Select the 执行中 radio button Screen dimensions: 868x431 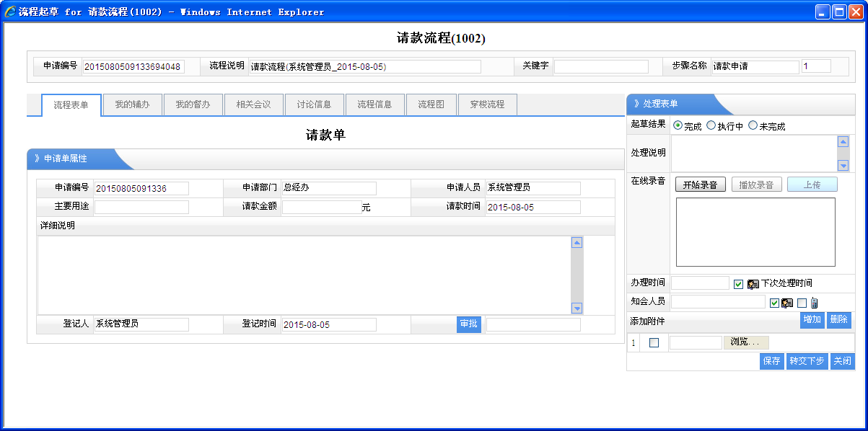tap(711, 125)
